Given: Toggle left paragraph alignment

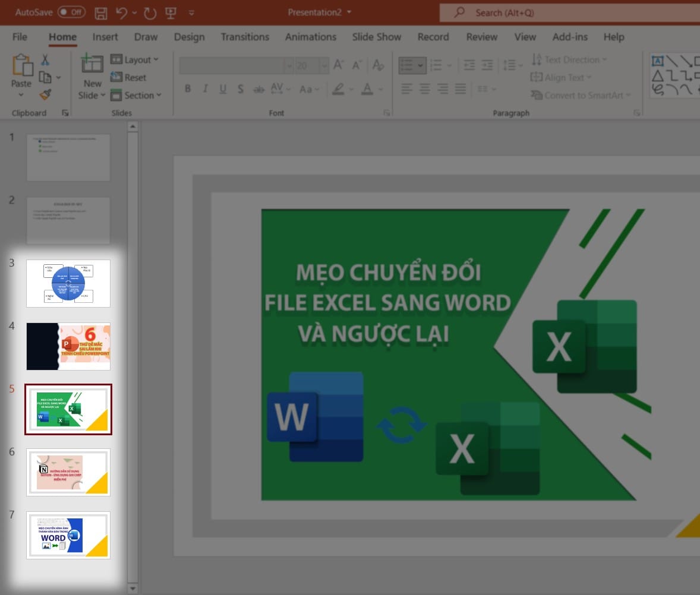Looking at the screenshot, I should [x=406, y=88].
